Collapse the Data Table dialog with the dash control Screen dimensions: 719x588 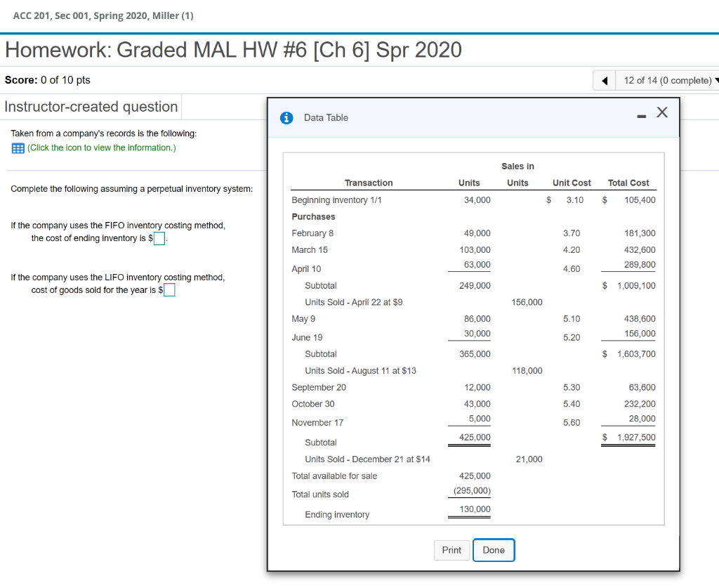(641, 117)
